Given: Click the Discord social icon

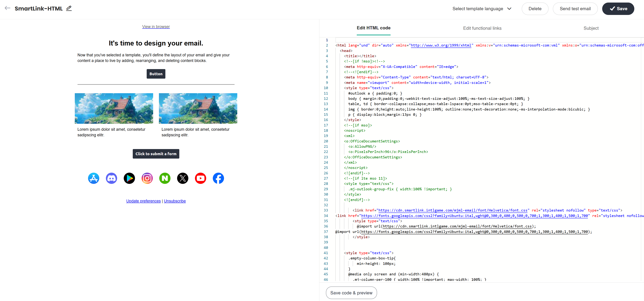Looking at the screenshot, I should point(111,178).
